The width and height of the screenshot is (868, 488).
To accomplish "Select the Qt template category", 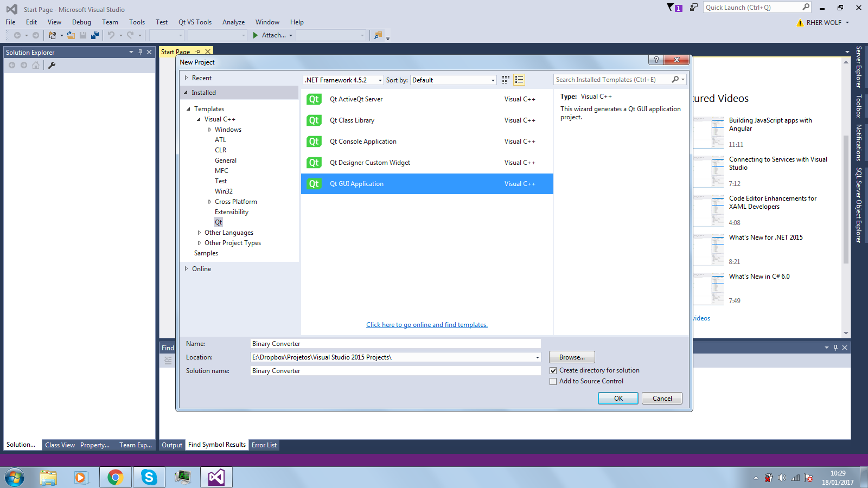I will pos(218,222).
